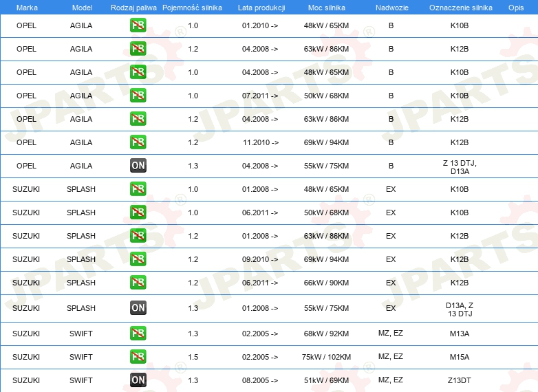The width and height of the screenshot is (538, 392).
Task: Click the petrol icon in the Opel Agila 11.2010 row
Action: tap(138, 142)
